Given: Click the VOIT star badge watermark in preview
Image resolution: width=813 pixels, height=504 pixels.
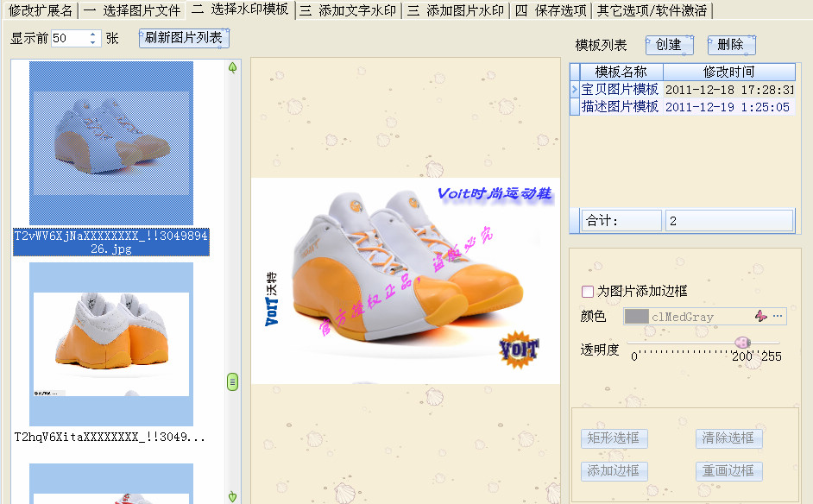Looking at the screenshot, I should 519,350.
